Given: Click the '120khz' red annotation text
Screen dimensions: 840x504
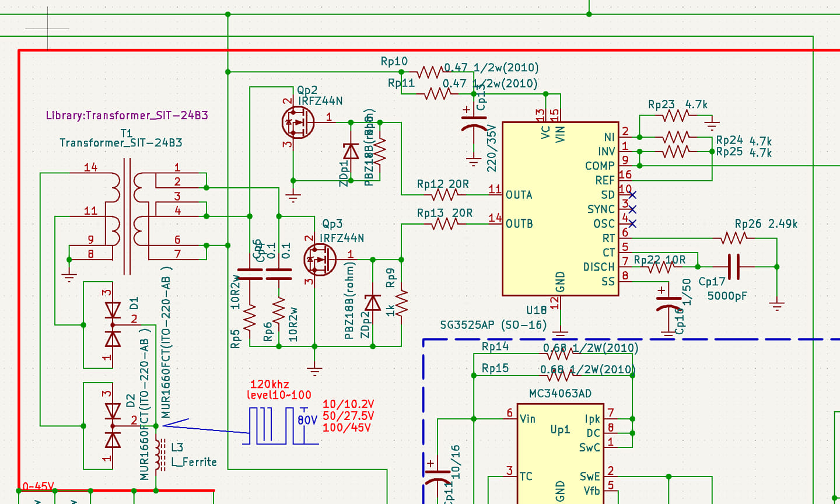Looking at the screenshot, I should [269, 384].
